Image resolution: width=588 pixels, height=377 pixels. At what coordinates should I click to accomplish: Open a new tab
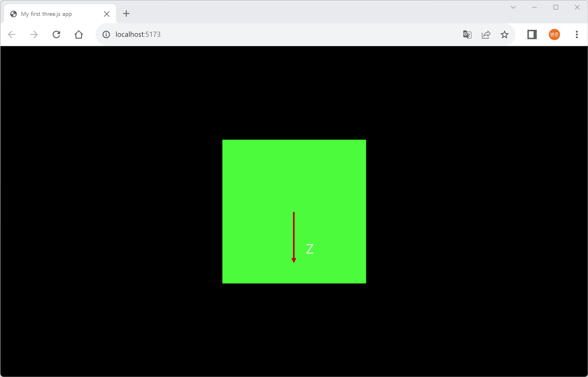pos(126,14)
